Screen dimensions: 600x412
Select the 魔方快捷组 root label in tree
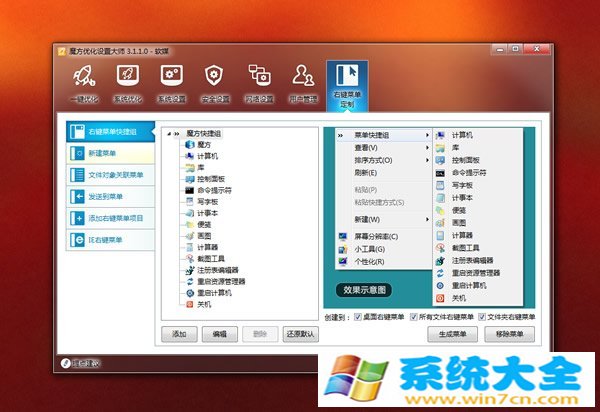click(204, 134)
